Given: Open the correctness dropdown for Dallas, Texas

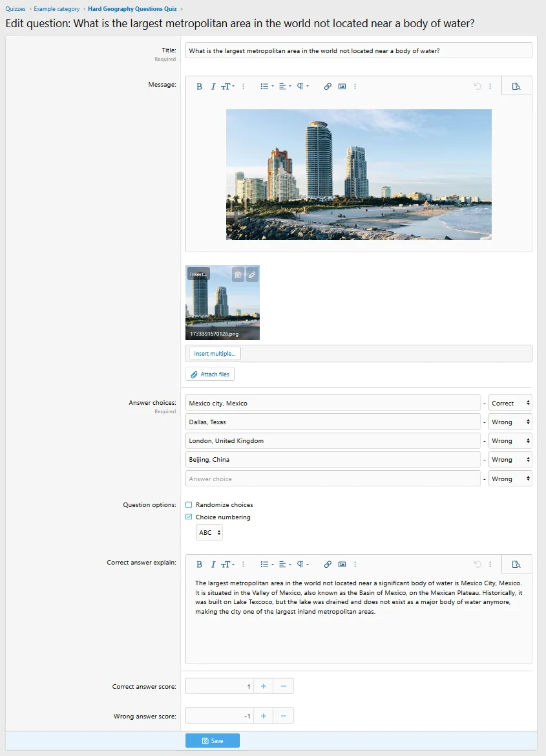Looking at the screenshot, I should tap(510, 422).
